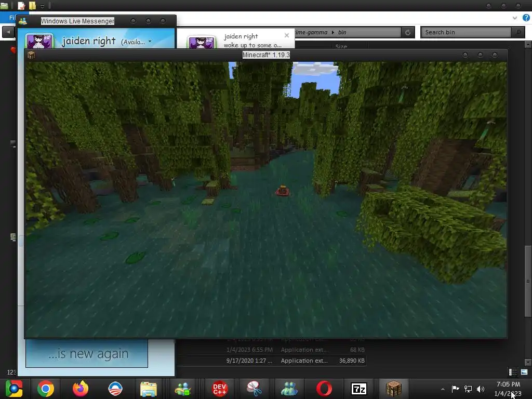Screen dimensions: 532x399
Task: Click the Minecraft crafting table title bar icon
Action: click(31, 55)
